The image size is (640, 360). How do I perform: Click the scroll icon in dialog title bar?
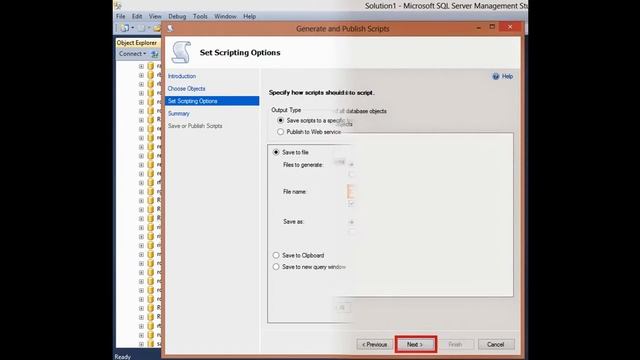pyautogui.click(x=171, y=29)
